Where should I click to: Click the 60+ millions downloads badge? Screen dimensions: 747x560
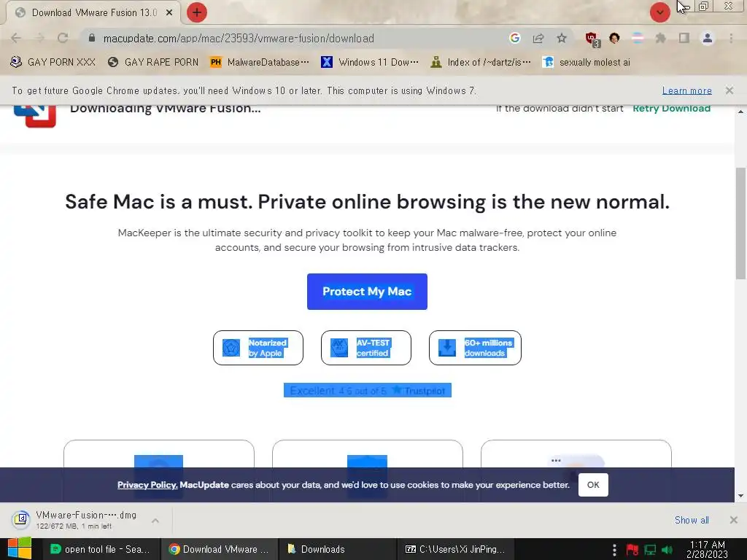[x=475, y=348]
